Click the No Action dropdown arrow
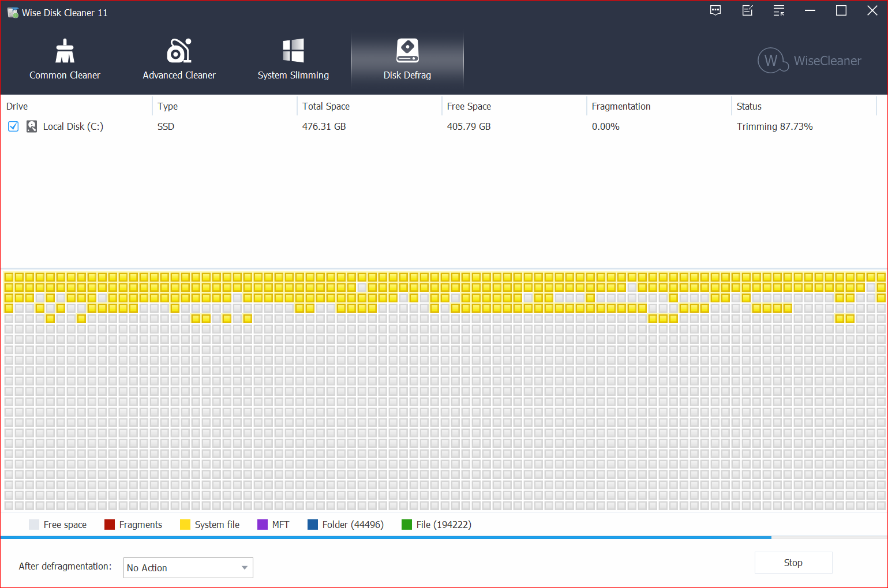Viewport: 888px width, 588px height. [245, 568]
